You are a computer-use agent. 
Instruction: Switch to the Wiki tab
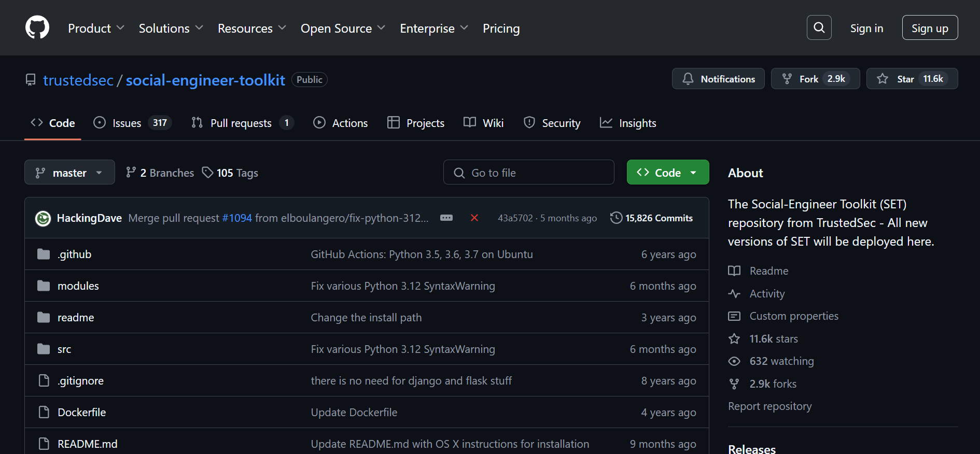click(484, 123)
